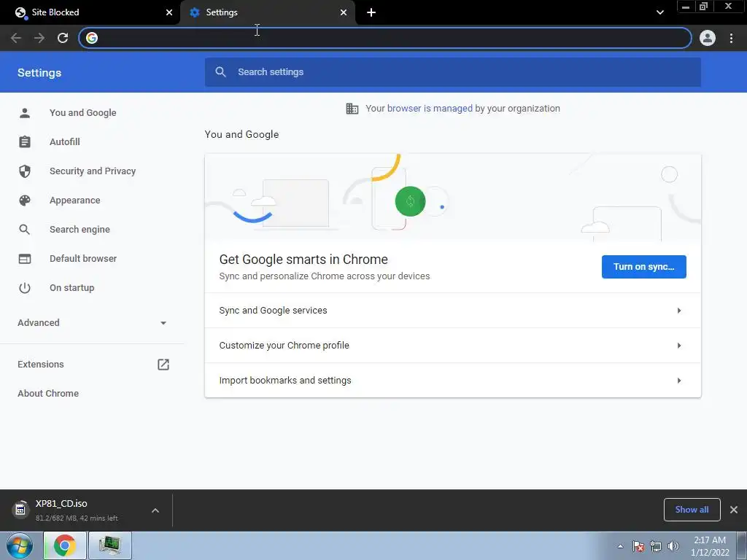The width and height of the screenshot is (747, 560).
Task: Open the You and Google section
Action: (82, 113)
